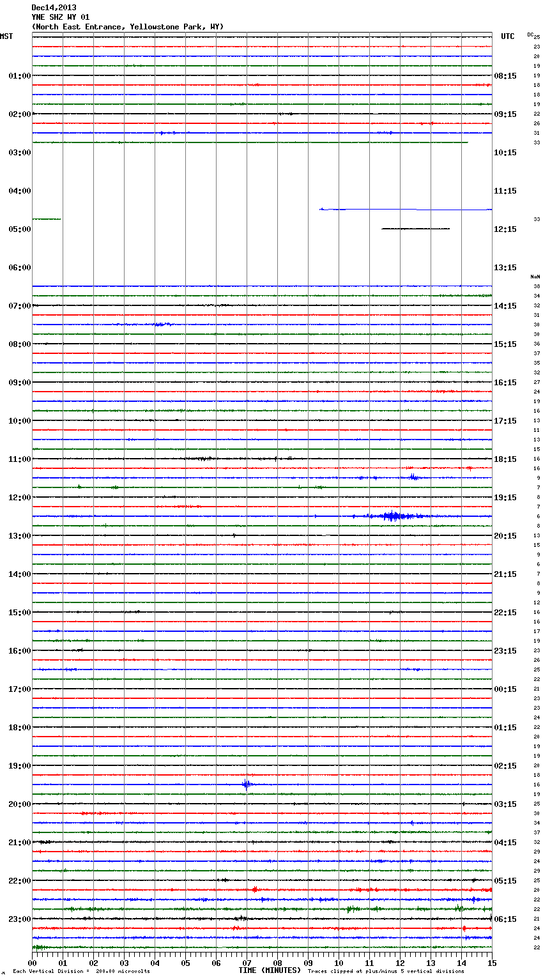
Task: Select the 18:00 MST time label
Action: coord(20,728)
